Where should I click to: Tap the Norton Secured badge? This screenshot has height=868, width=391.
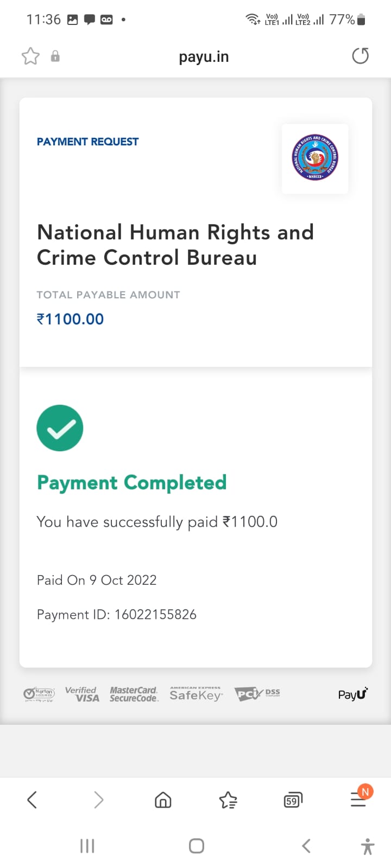pos(39,694)
